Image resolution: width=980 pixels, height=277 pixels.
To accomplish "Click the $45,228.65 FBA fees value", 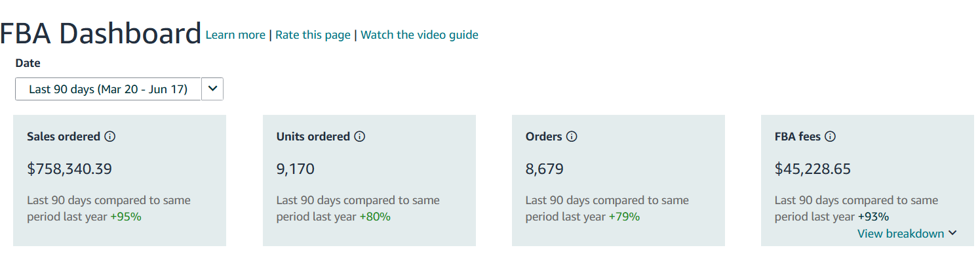I will pyautogui.click(x=813, y=169).
